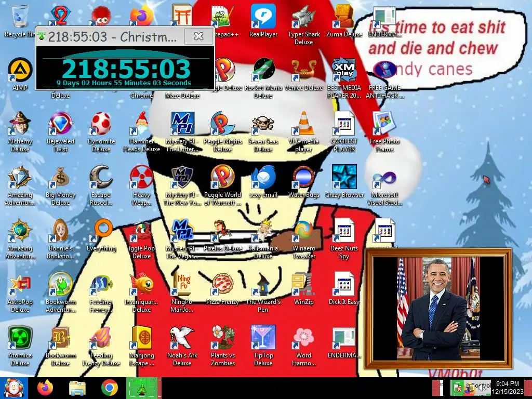Open Peggle World of Warcraft icon
Image resolution: width=532 pixels, height=399 pixels.
point(222,185)
